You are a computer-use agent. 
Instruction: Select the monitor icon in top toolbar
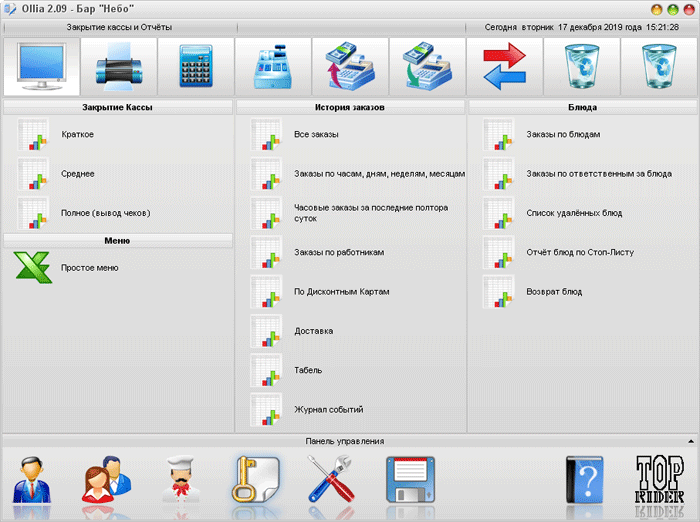click(x=42, y=66)
